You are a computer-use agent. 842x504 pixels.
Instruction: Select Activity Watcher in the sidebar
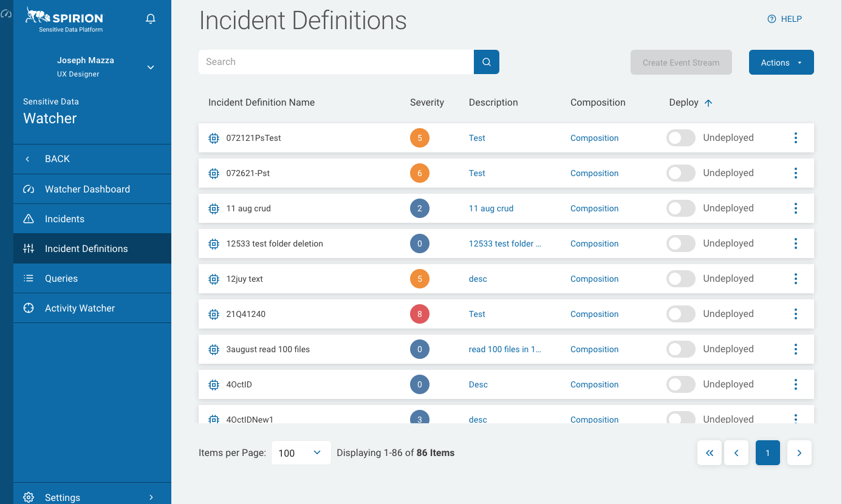80,308
